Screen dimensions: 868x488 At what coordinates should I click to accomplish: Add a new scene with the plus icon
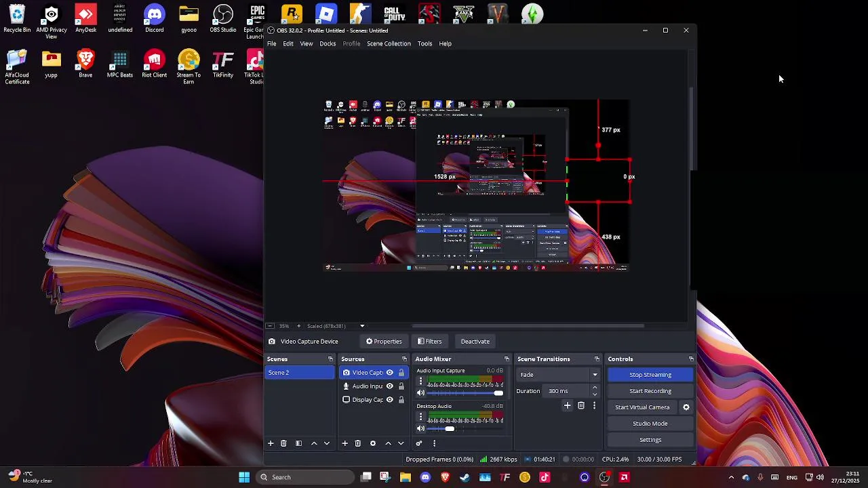point(271,443)
